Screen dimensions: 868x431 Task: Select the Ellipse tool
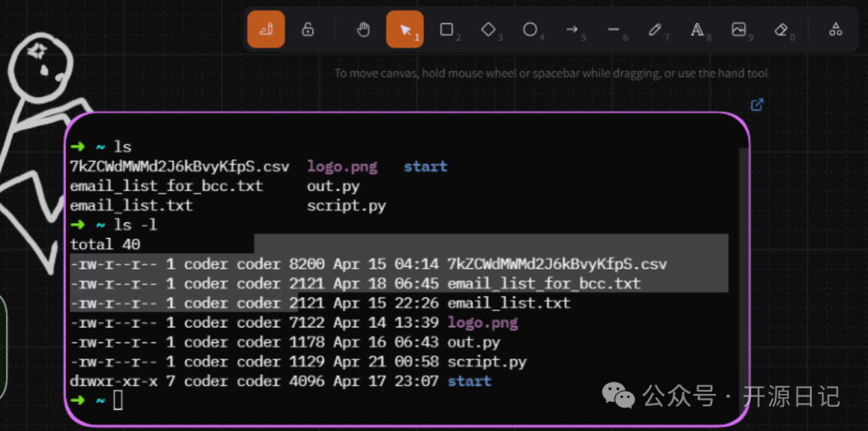coord(530,30)
